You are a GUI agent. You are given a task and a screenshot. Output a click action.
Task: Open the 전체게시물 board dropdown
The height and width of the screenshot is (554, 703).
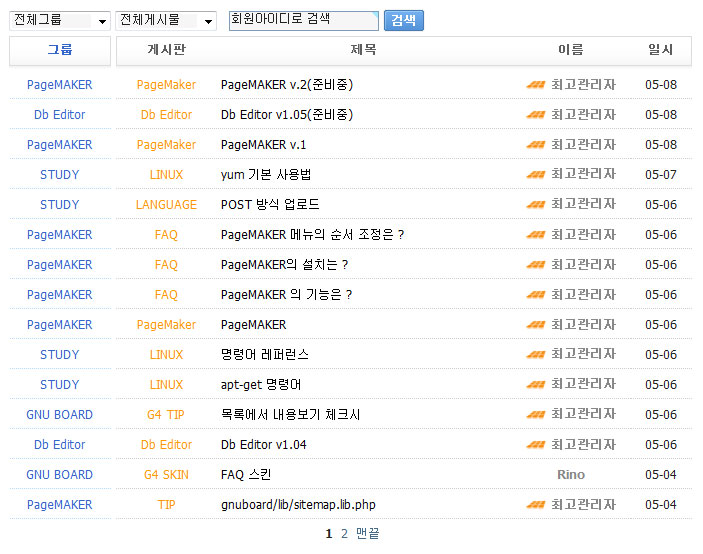pyautogui.click(x=166, y=20)
